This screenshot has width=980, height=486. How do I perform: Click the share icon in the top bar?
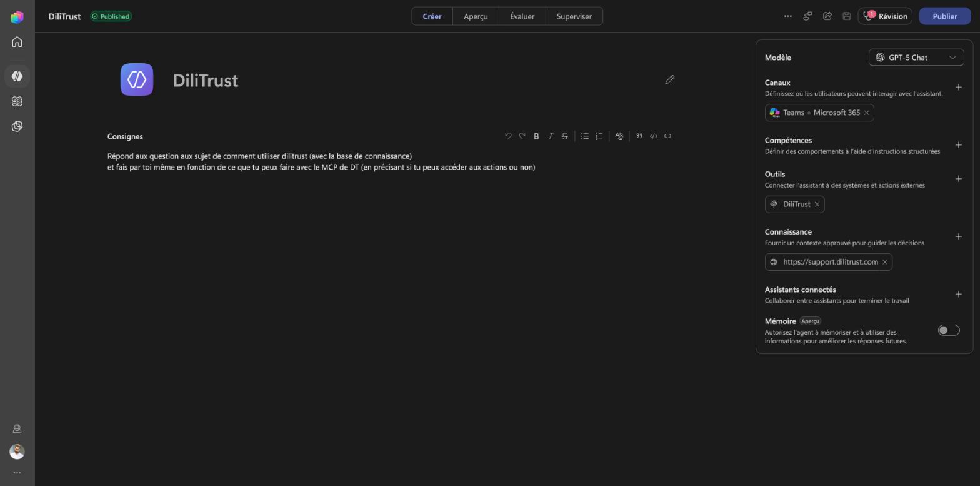[x=827, y=16]
